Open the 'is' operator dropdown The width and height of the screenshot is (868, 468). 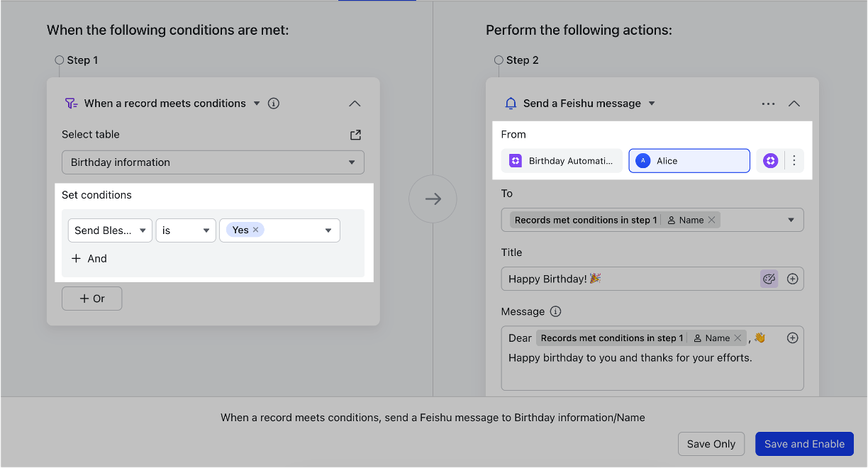tap(186, 230)
